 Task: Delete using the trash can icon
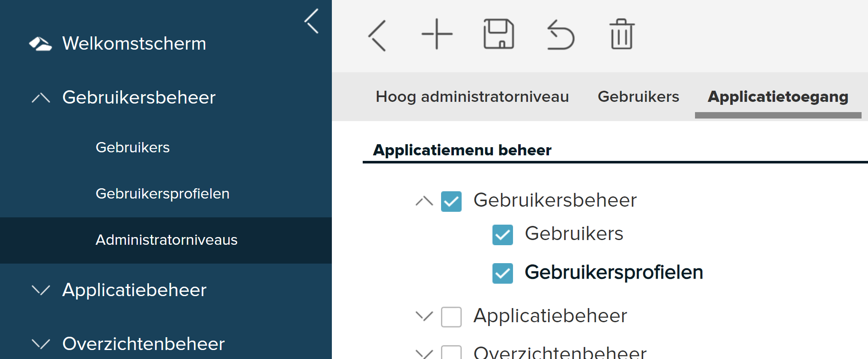622,34
